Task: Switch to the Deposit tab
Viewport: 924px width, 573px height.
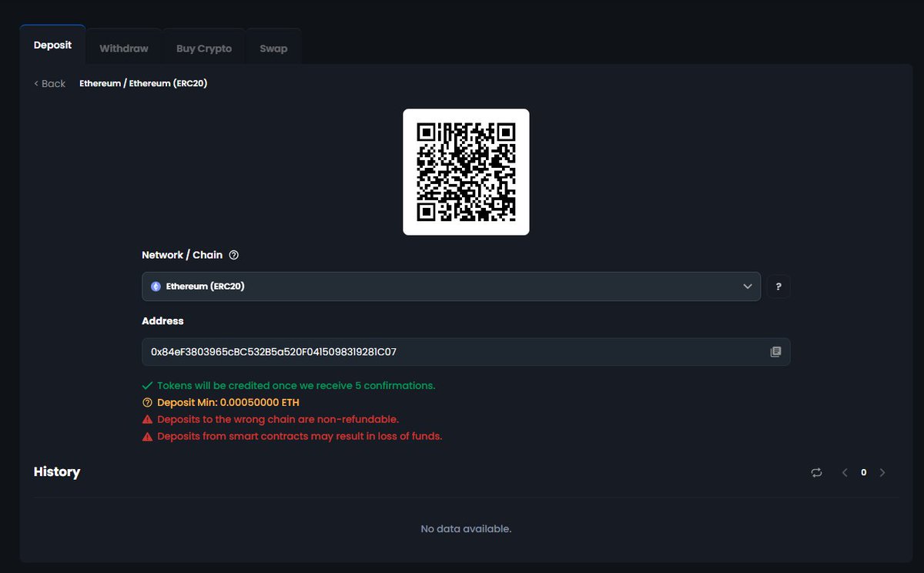Action: click(x=52, y=45)
